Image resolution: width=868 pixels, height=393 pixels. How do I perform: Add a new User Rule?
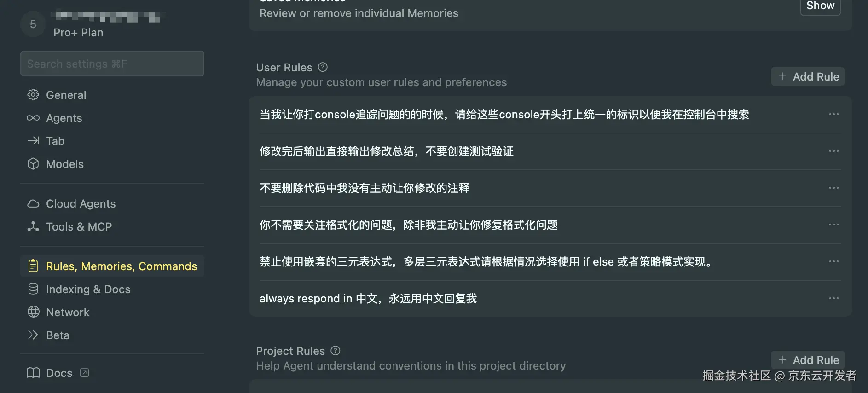[808, 76]
